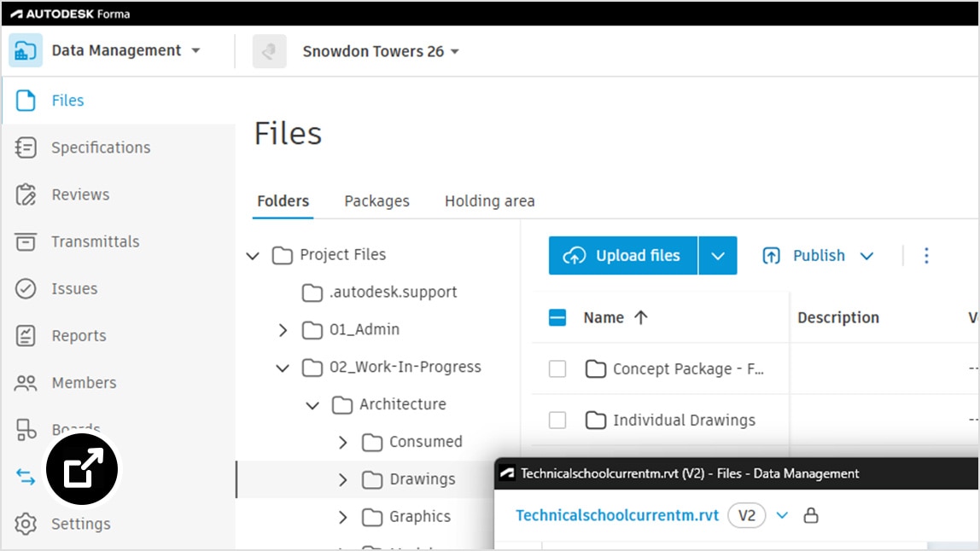Click the Transmittals archive box icon
Image resolution: width=980 pixels, height=551 pixels.
click(x=26, y=241)
